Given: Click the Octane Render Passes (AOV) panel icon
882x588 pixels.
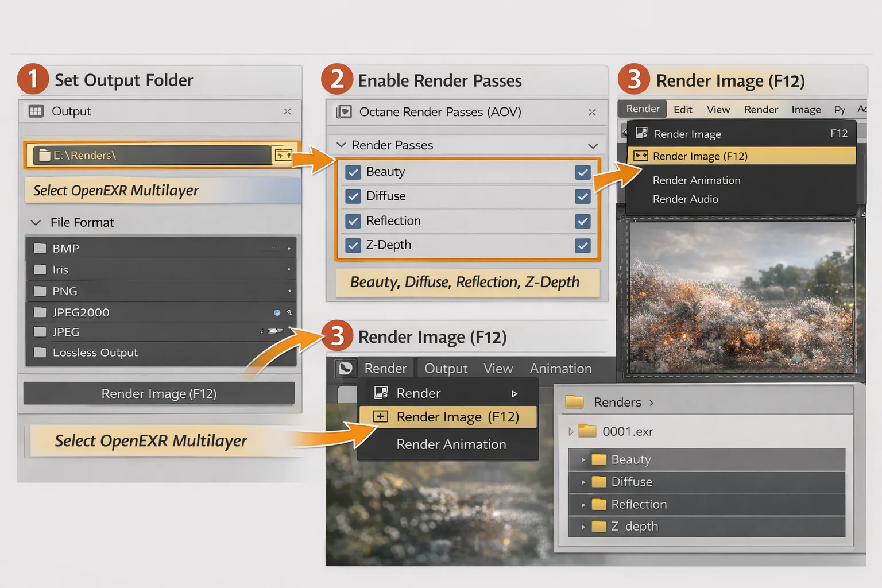Looking at the screenshot, I should [344, 112].
